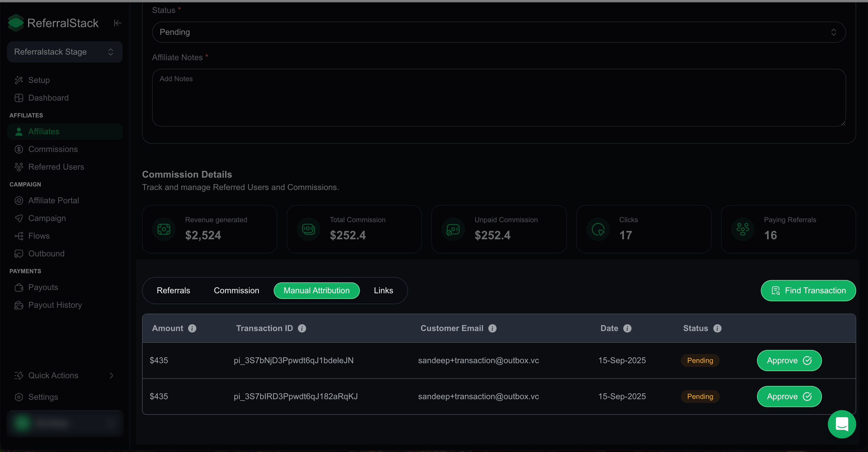Click the Amount column info icon
868x452 pixels.
click(192, 328)
